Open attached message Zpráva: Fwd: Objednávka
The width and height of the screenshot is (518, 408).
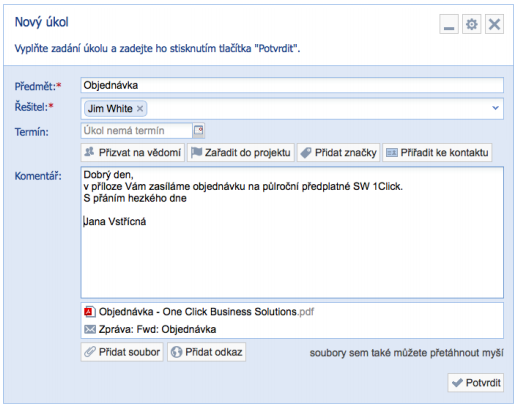pos(157,329)
